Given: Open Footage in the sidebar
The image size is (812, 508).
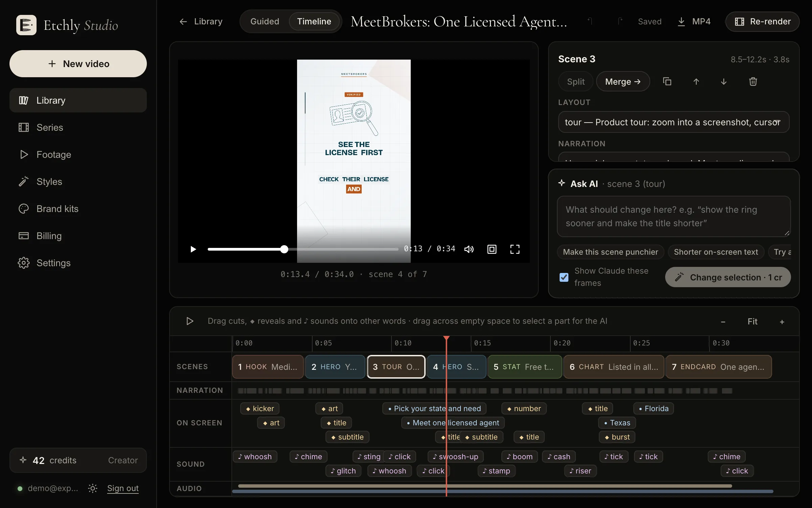Looking at the screenshot, I should point(78,154).
